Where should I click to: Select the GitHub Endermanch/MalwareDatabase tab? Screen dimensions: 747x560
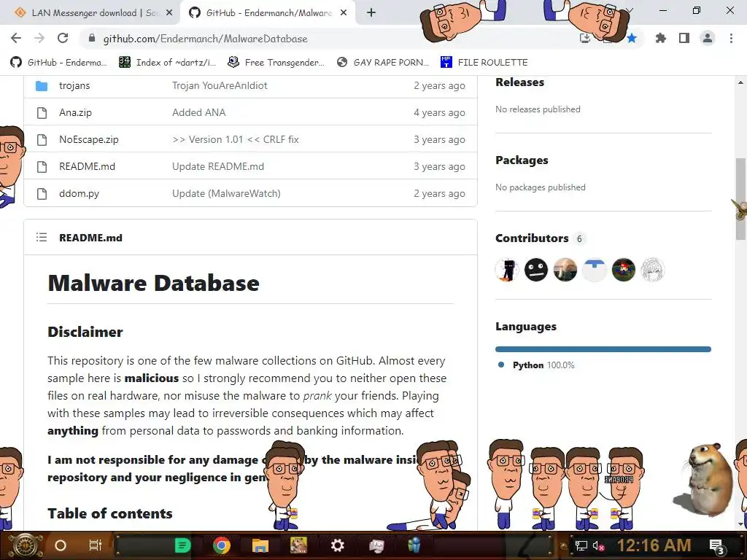click(x=268, y=13)
